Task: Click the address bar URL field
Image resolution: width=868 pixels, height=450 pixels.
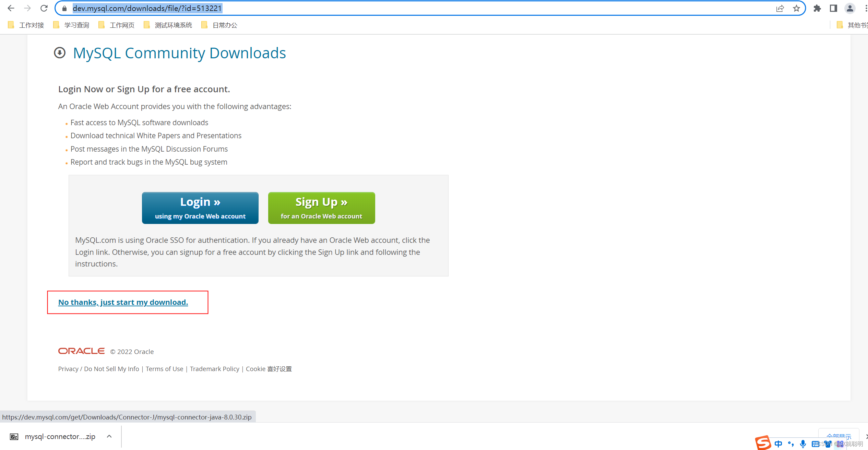Action: pos(412,8)
